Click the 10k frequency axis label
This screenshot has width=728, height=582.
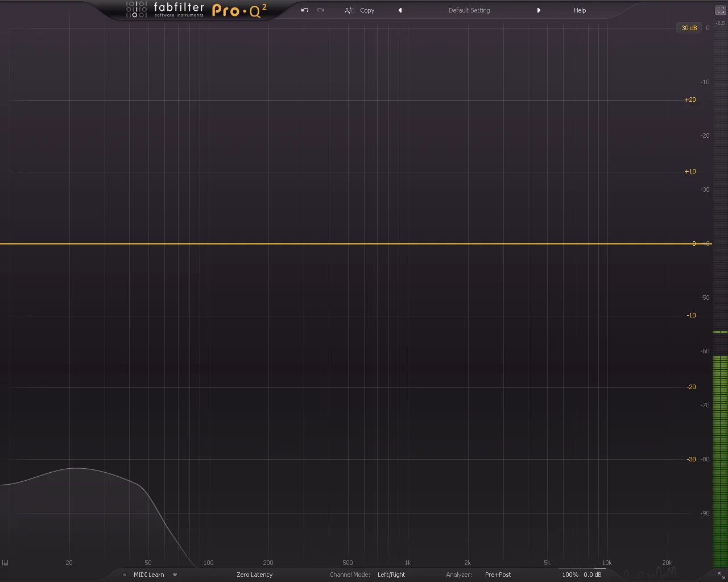(607, 563)
